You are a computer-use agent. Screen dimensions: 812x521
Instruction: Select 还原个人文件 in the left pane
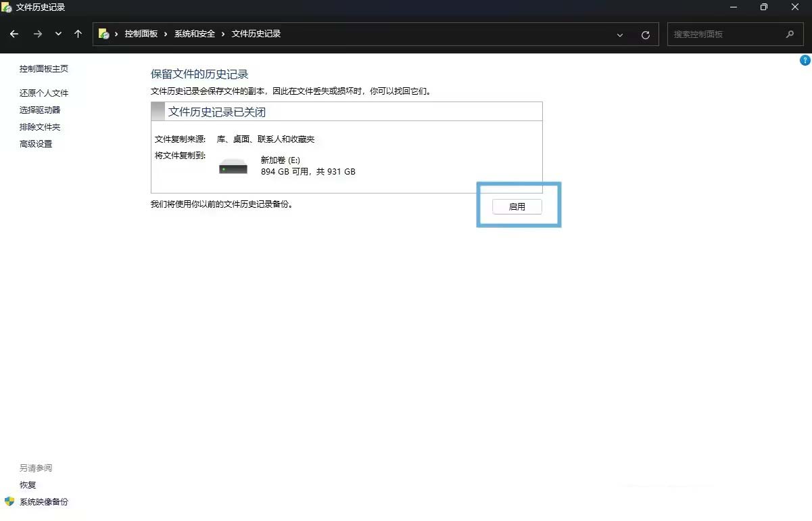44,93
